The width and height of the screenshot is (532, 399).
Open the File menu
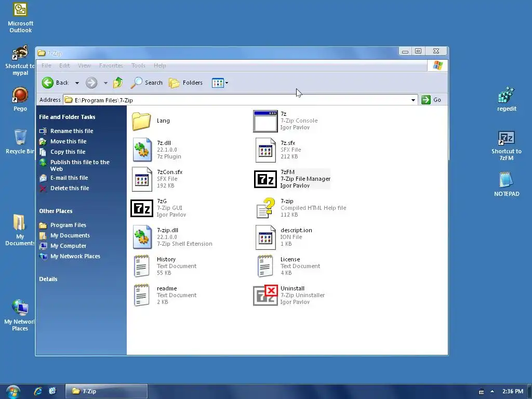(46, 65)
